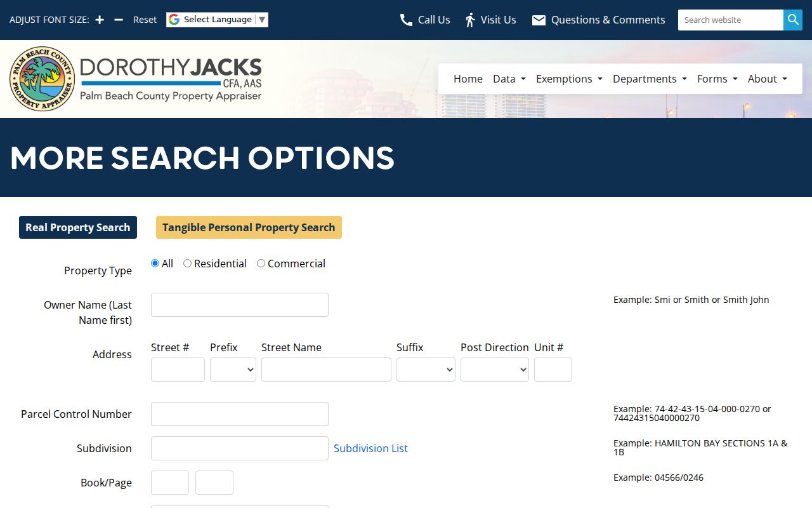This screenshot has width=812, height=508.
Task: Open the Subdivision List link
Action: [370, 448]
